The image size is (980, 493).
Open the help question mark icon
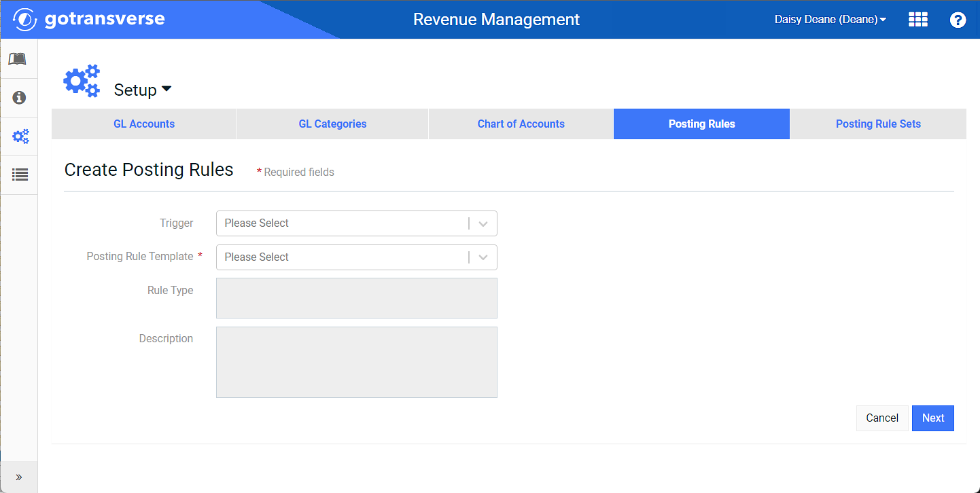pyautogui.click(x=958, y=20)
